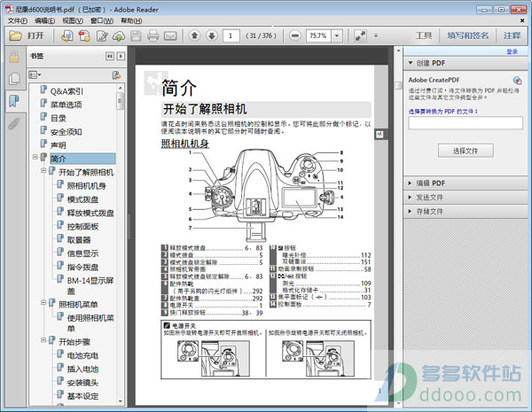Go to next page with down arrow
Viewport: 532px width, 412px height.
click(212, 35)
